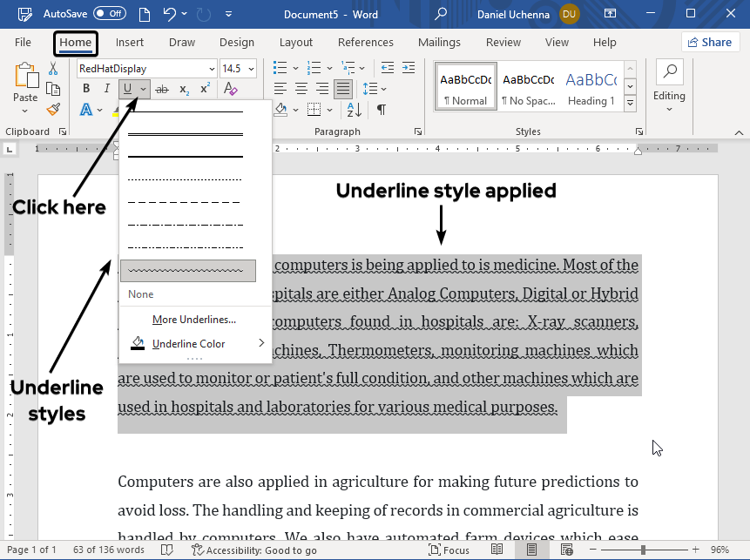This screenshot has height=560, width=750.
Task: Apply the Heading 1 style
Action: (591, 87)
